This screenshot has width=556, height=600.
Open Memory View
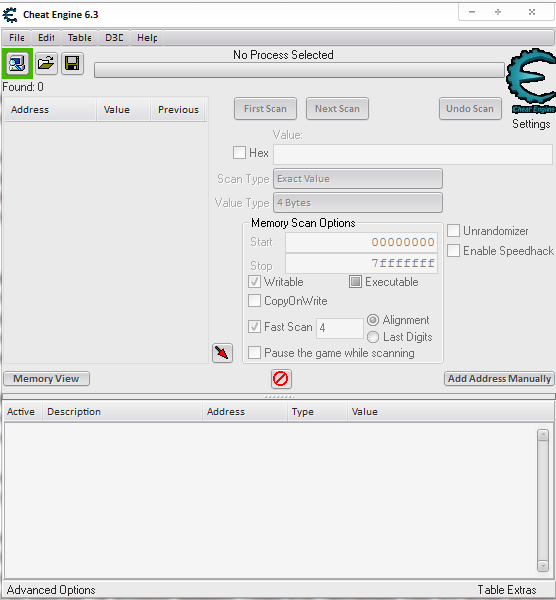coord(46,379)
